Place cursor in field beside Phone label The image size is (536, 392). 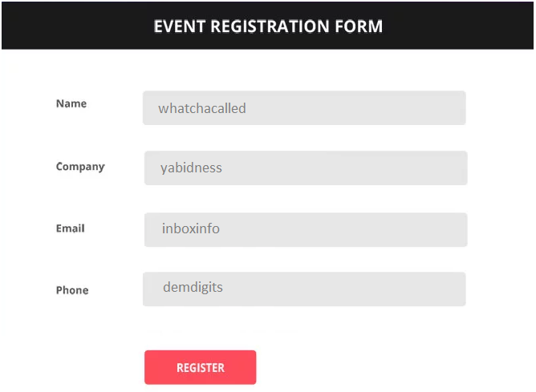(304, 289)
